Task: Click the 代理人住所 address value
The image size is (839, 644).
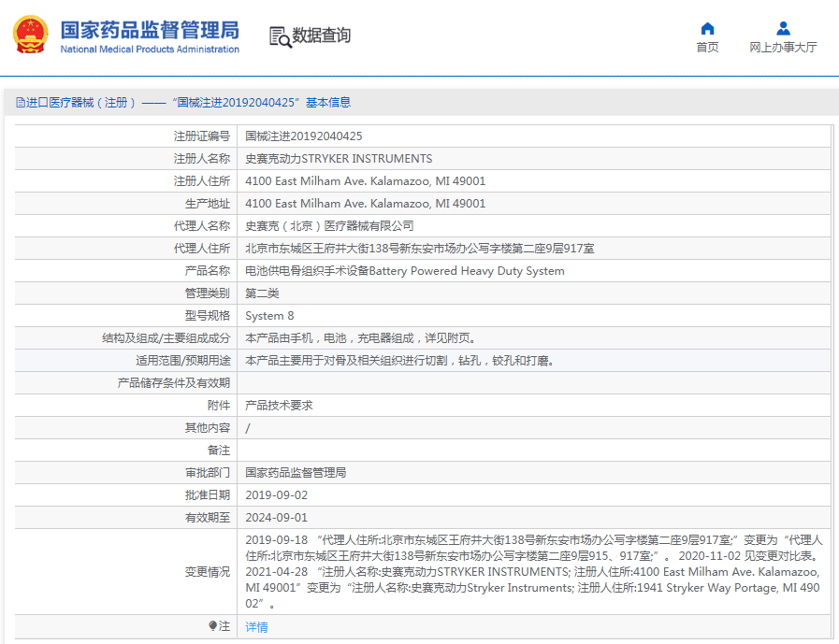Action: (419, 249)
